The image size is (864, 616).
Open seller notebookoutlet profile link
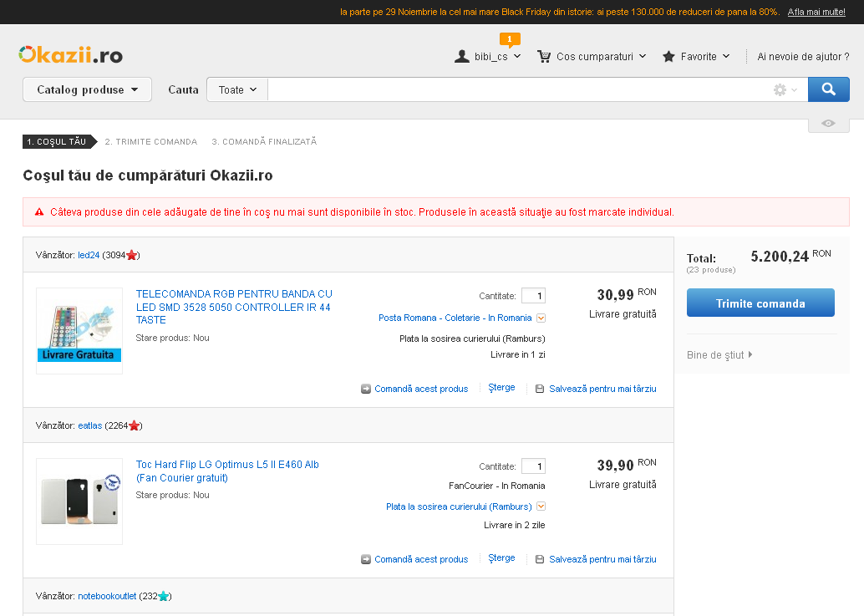pyautogui.click(x=107, y=596)
